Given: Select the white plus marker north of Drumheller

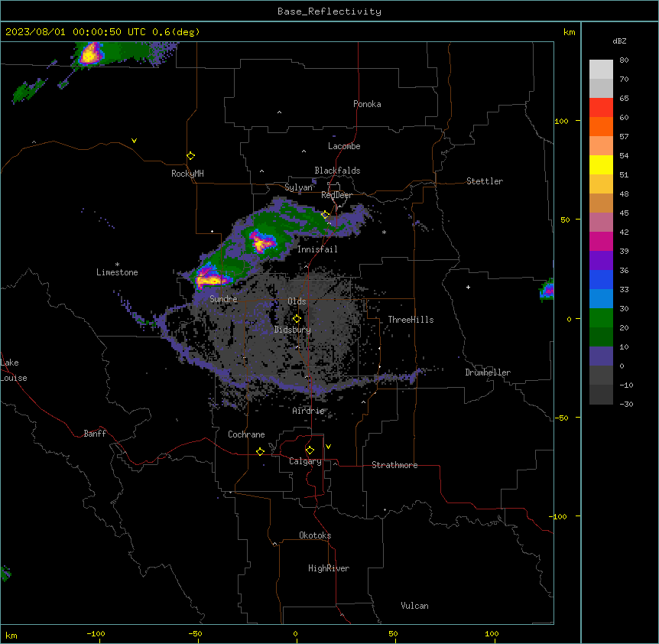Looking at the screenshot, I should click(468, 287).
